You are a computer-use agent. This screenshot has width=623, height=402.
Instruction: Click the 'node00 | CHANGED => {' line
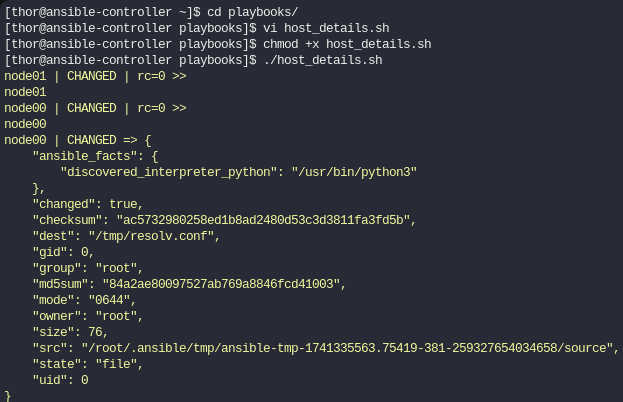[78, 140]
